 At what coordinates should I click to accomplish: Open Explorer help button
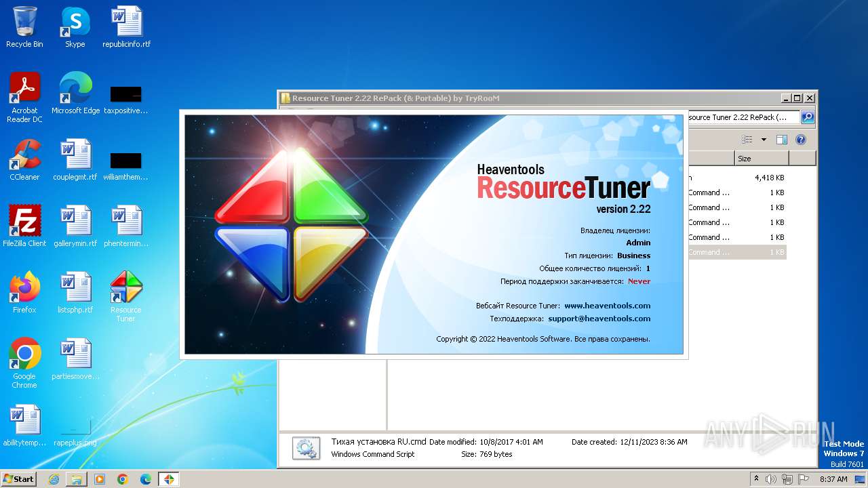[x=801, y=140]
